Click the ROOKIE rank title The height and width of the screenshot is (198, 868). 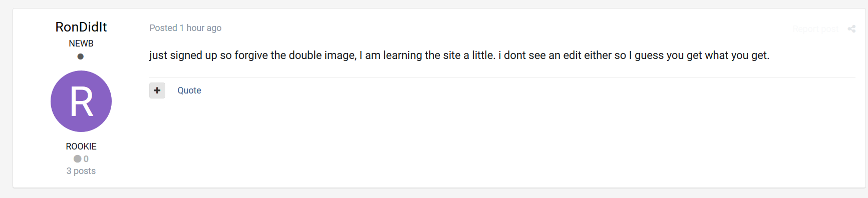click(x=81, y=146)
